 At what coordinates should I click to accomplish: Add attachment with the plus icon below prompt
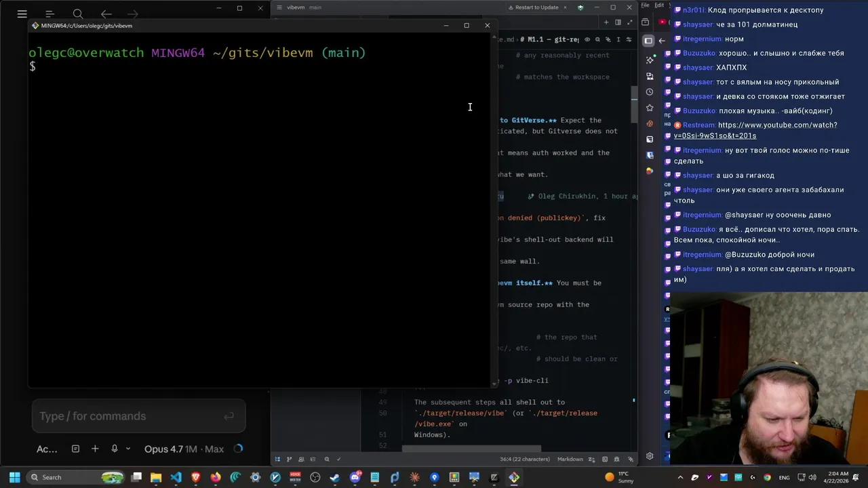[x=95, y=449]
